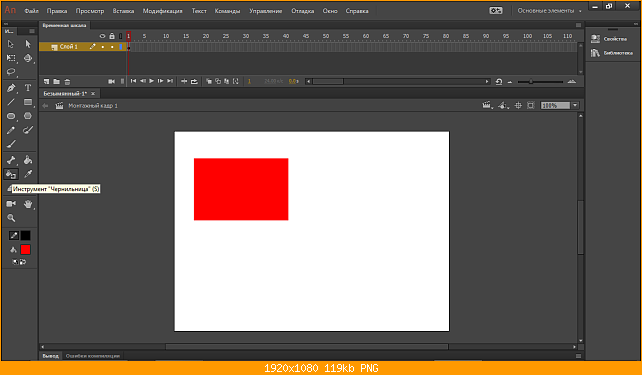The image size is (642, 375).
Task: Click center stage icon near zoom field
Action: click(x=518, y=106)
